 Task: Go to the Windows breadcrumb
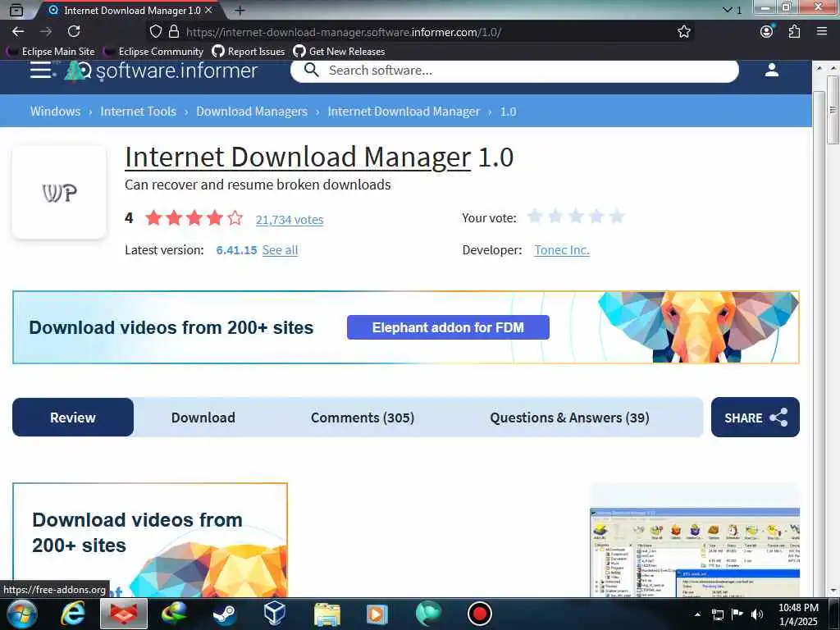coord(55,112)
